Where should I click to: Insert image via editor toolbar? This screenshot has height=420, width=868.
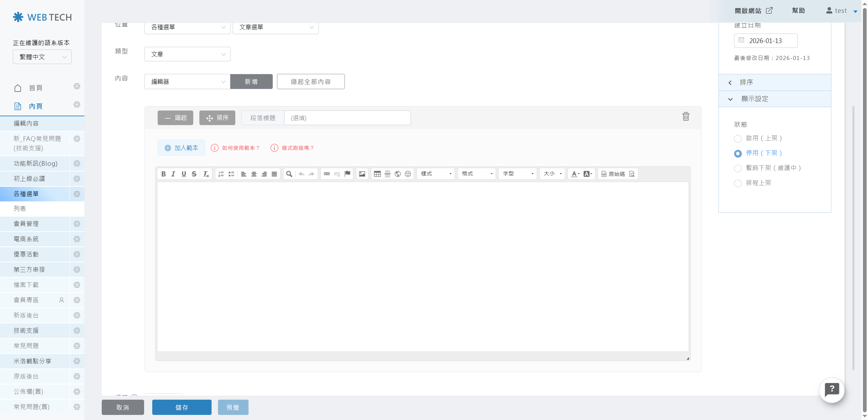pos(362,174)
